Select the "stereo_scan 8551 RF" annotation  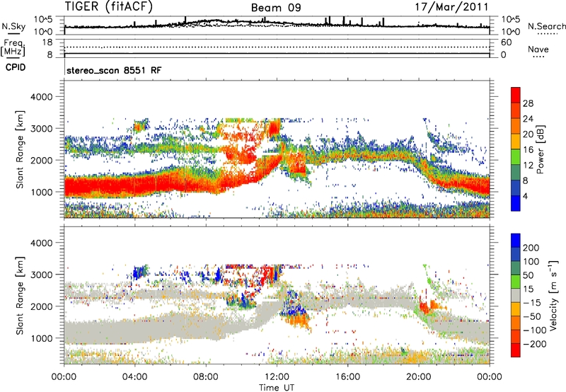pos(114,70)
